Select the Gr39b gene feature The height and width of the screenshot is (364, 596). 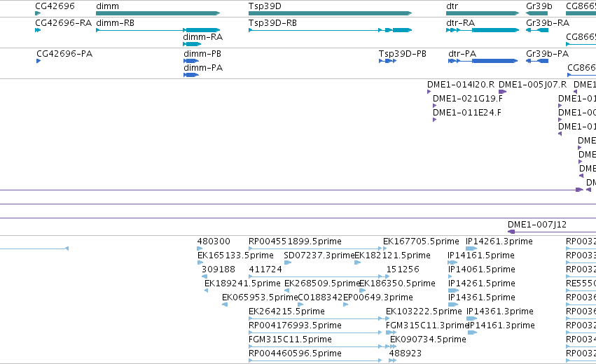click(537, 13)
